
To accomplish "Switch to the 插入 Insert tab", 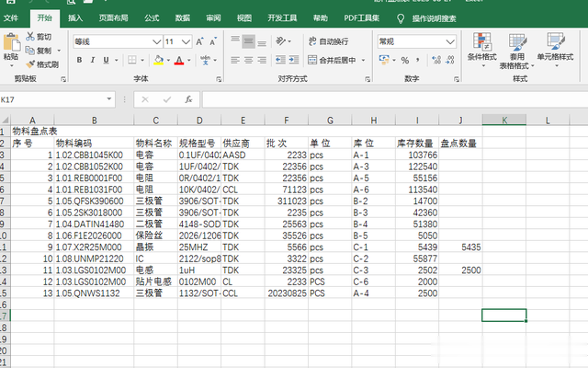I will pos(75,18).
